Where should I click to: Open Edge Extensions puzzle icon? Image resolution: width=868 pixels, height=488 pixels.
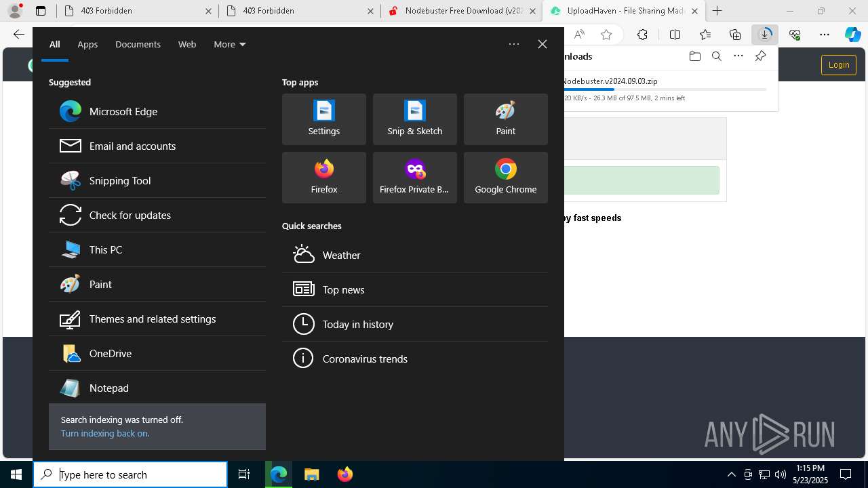[642, 35]
